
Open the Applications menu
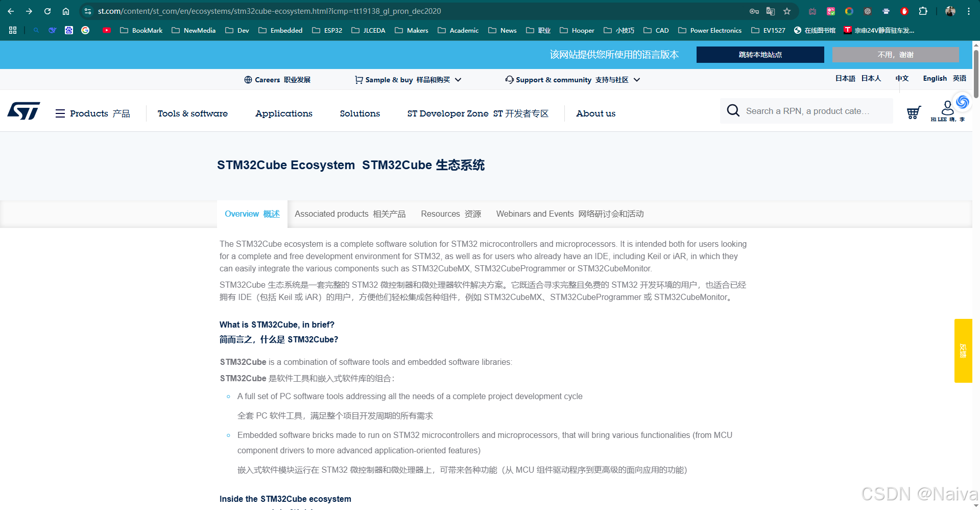[x=284, y=113]
